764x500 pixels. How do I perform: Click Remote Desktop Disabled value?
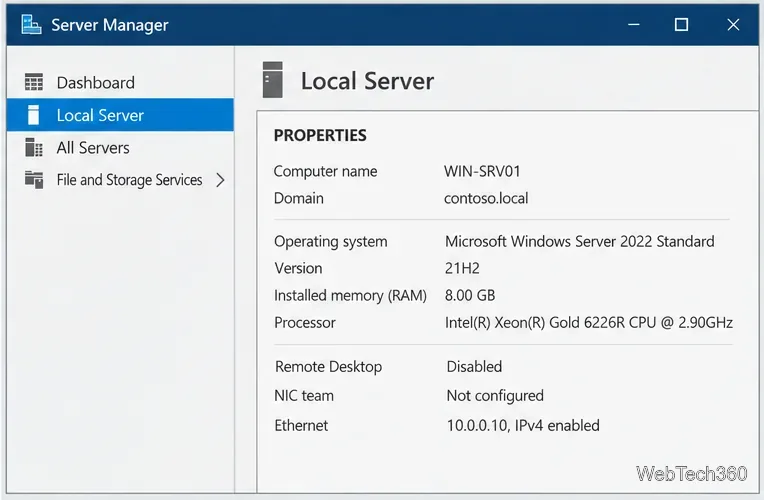(474, 366)
